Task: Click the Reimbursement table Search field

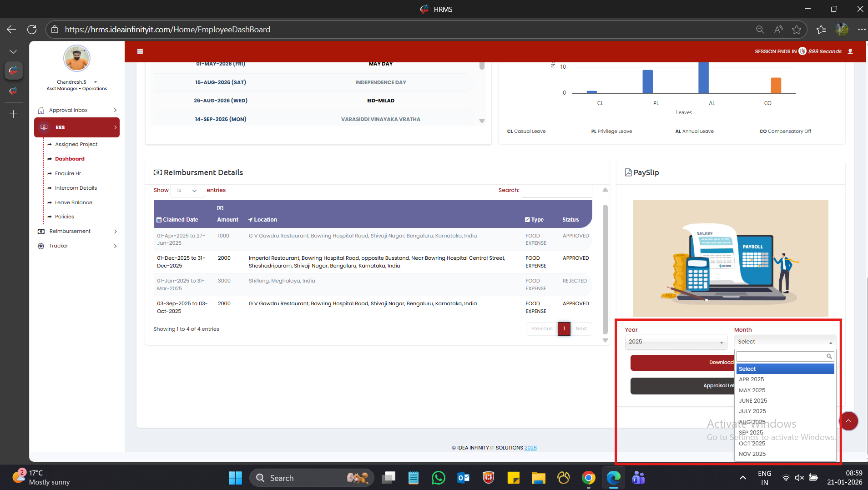Action: tap(556, 191)
